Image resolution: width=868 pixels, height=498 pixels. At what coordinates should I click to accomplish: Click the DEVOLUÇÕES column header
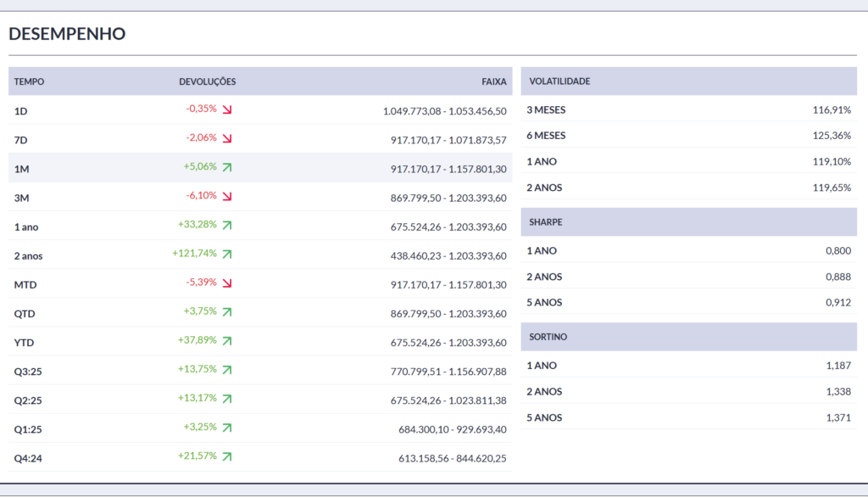(x=207, y=82)
